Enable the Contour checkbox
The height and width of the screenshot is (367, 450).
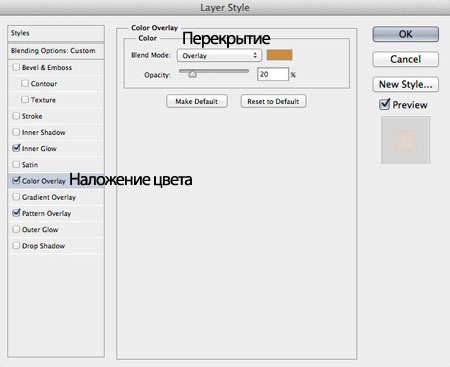[25, 83]
